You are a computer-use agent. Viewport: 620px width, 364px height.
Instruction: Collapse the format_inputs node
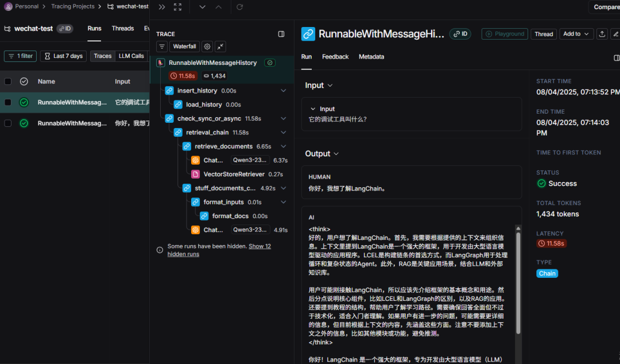284,202
